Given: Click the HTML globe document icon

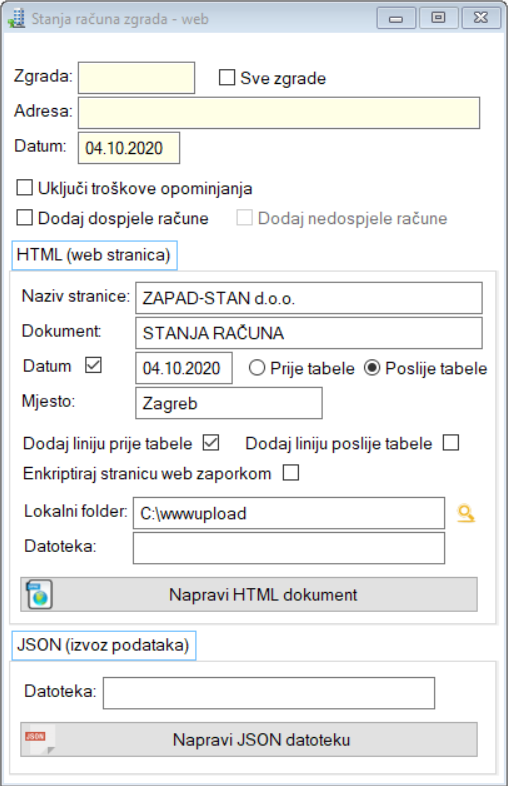Looking at the screenshot, I should (x=40, y=595).
